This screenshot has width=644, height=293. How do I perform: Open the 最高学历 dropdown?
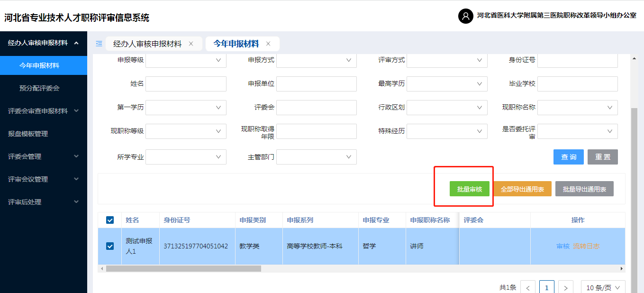446,84
